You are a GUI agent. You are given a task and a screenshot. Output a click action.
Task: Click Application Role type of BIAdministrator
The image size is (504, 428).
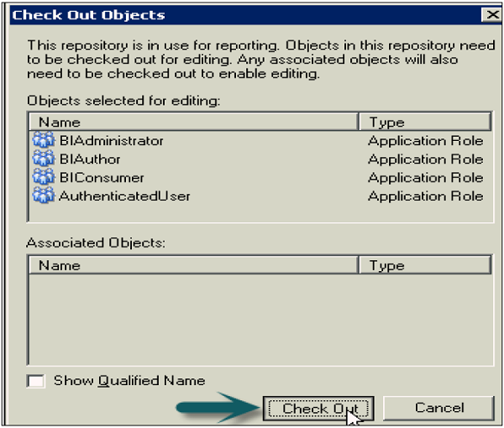pos(426,141)
